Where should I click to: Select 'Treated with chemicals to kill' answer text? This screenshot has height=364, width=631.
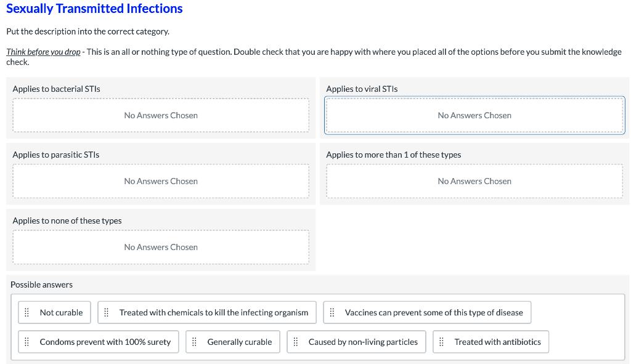tap(213, 313)
